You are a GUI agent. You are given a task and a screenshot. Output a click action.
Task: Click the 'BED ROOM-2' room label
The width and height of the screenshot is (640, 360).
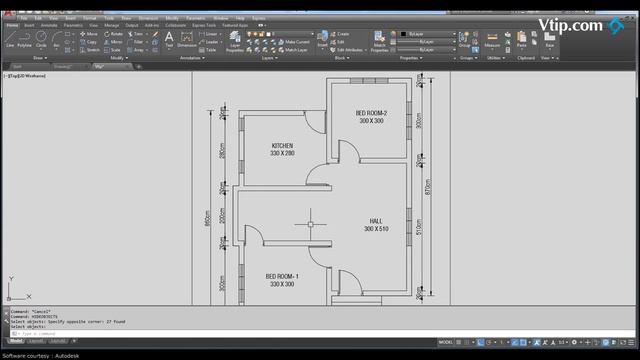[x=371, y=113]
